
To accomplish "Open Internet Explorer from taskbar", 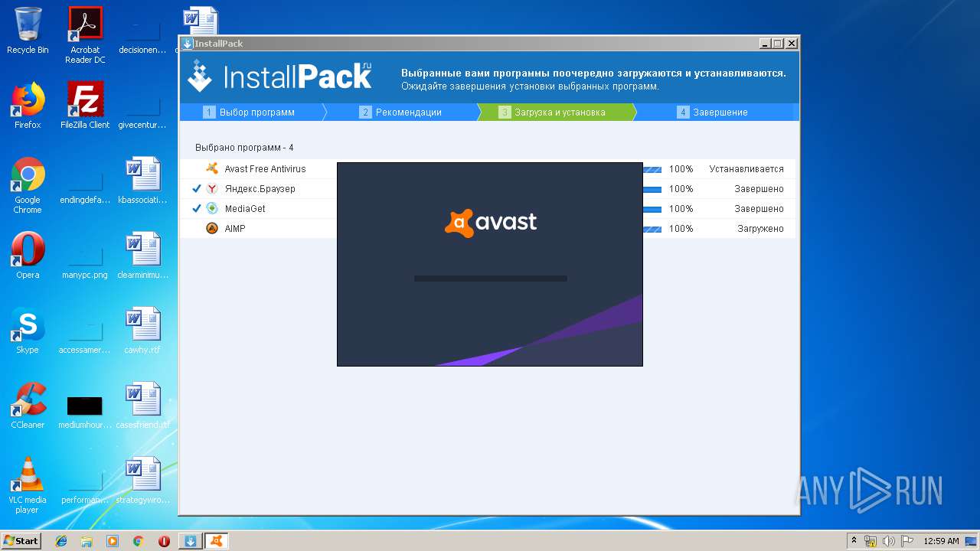I will pos(61,541).
